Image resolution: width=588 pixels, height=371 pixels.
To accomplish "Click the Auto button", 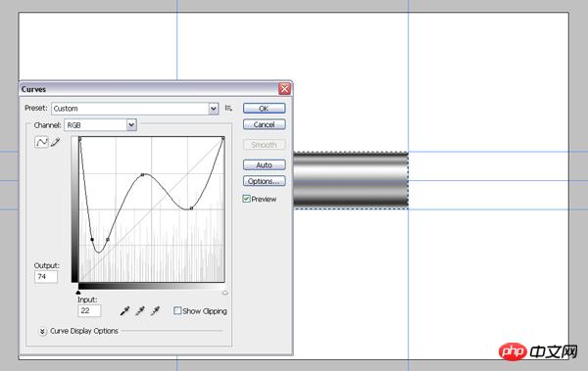I will coord(264,164).
